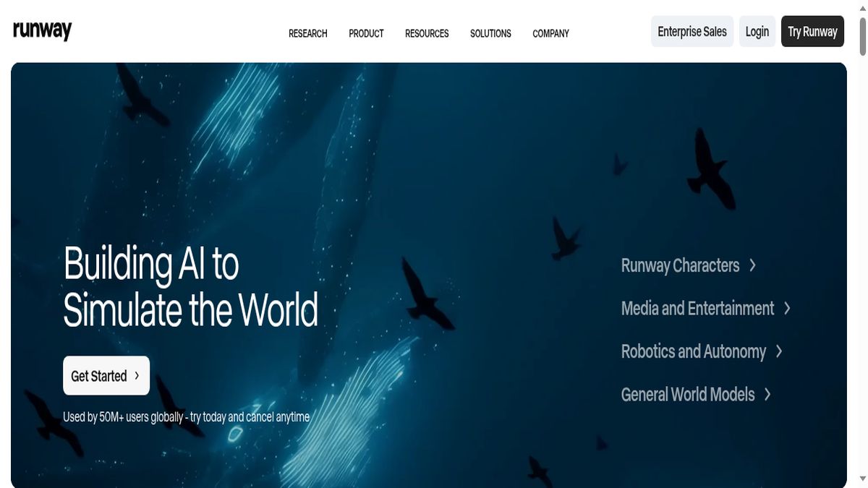
Task: Open the PRODUCT menu
Action: [366, 33]
